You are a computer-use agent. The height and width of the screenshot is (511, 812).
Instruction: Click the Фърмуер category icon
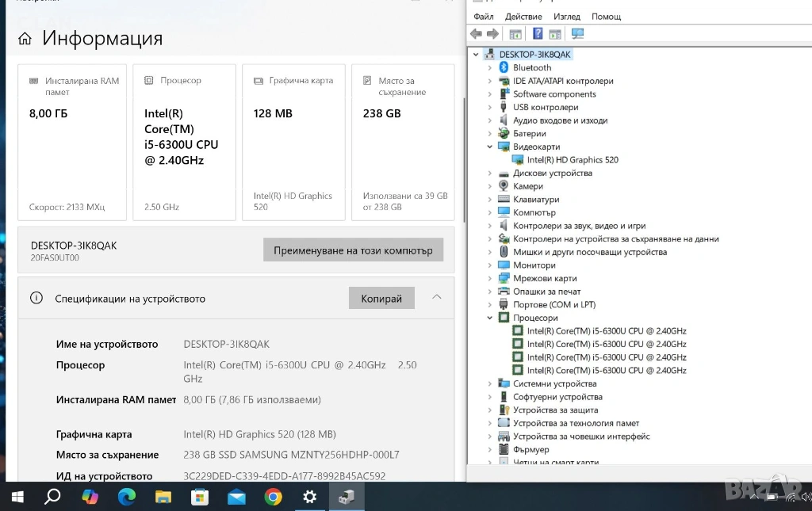[x=504, y=449]
